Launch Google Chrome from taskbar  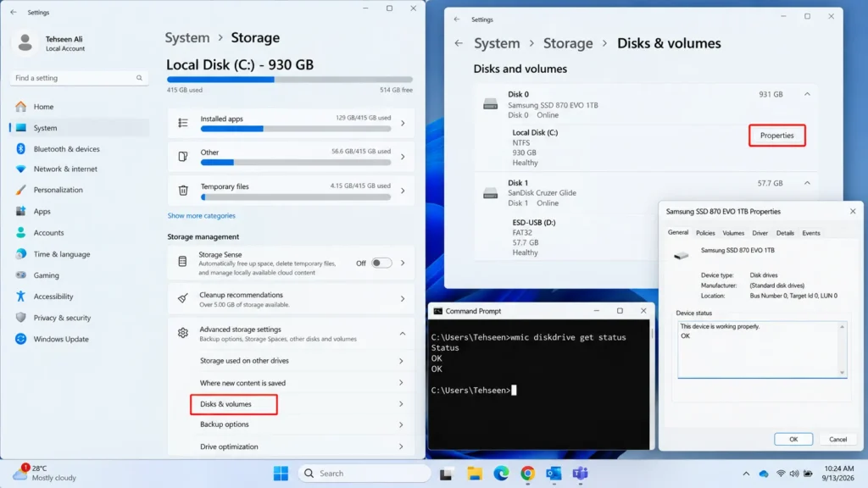click(527, 474)
